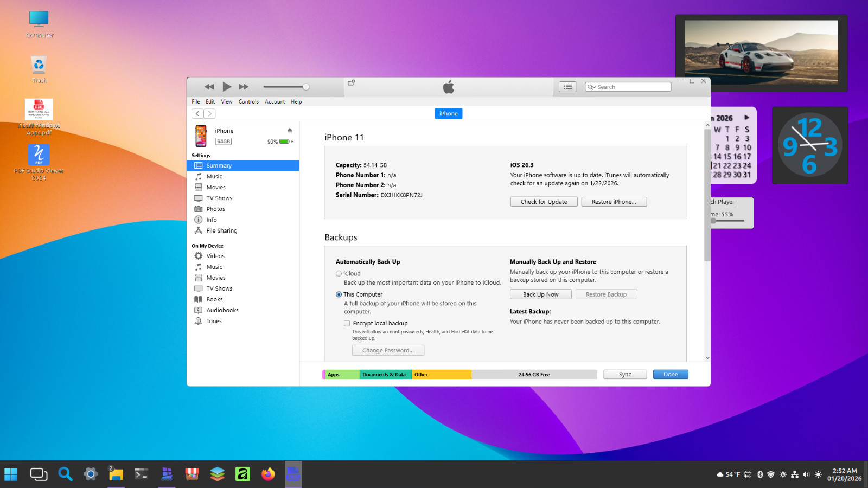Open the Controls menu
The image size is (868, 488).
point(248,101)
